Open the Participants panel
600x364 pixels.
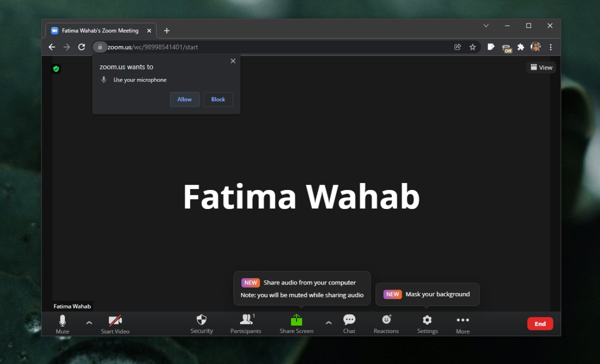tap(246, 323)
